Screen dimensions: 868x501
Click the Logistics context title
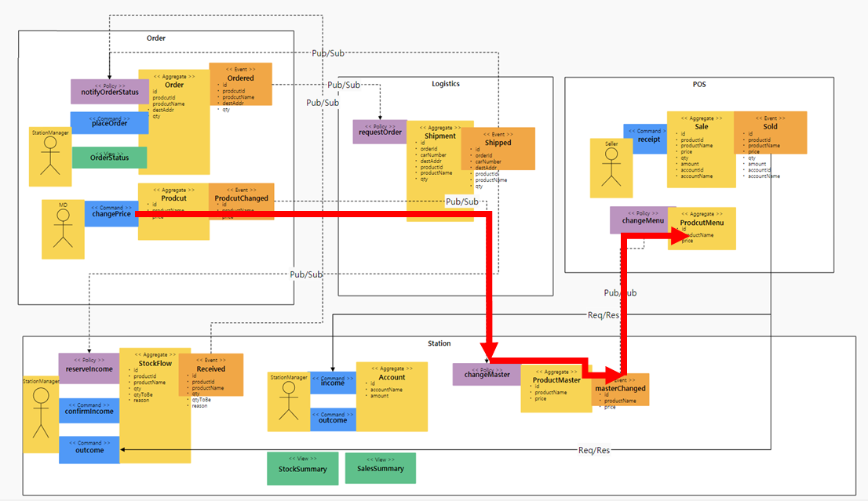(445, 83)
